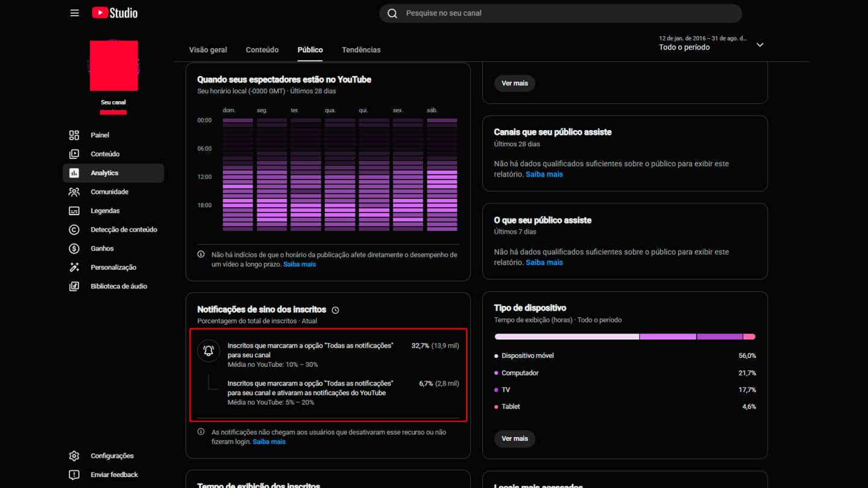Select the Dispositivo móvel row
This screenshot has width=868, height=488.
click(625, 356)
